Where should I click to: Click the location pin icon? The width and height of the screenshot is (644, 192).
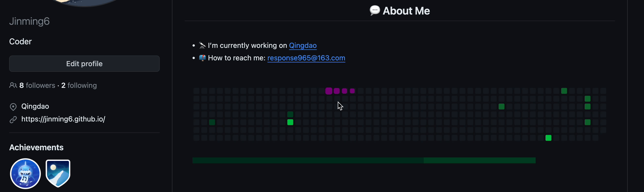(x=13, y=107)
